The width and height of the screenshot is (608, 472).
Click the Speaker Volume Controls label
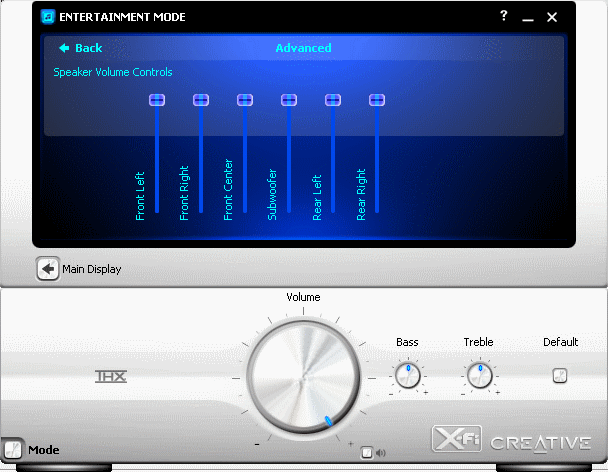pyautogui.click(x=113, y=72)
